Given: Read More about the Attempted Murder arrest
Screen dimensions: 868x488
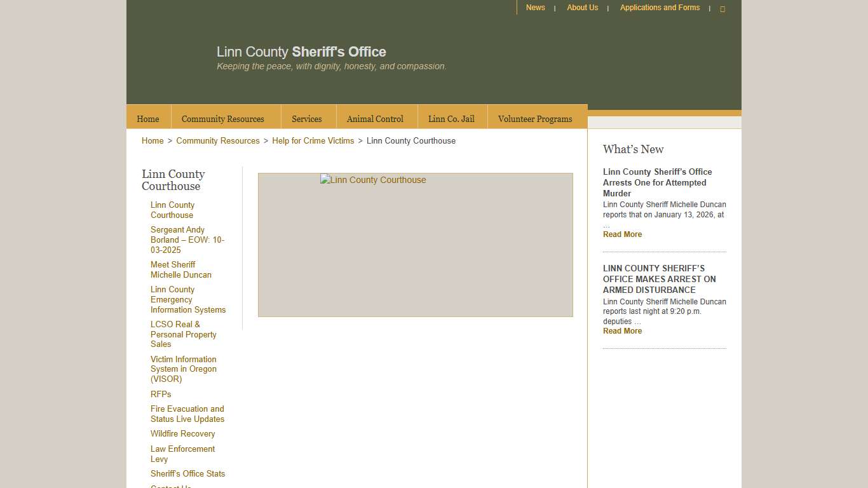Looking at the screenshot, I should click(622, 234).
